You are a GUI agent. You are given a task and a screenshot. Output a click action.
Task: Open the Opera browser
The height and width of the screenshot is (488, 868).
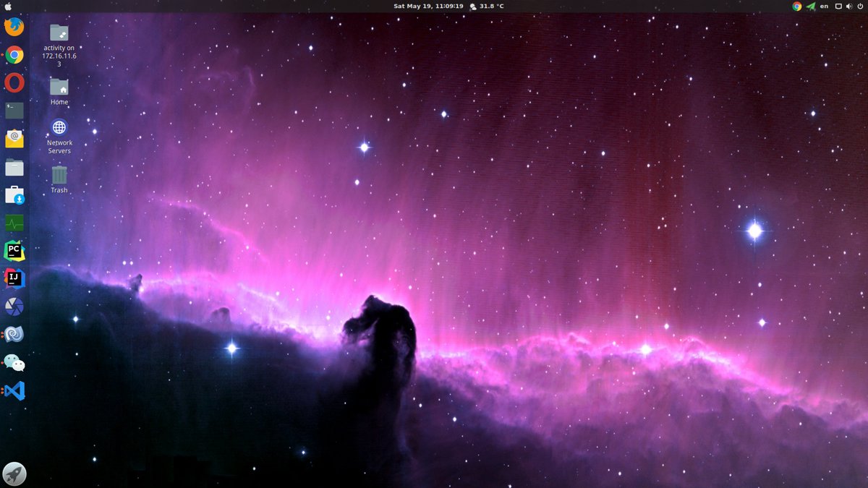(x=14, y=82)
